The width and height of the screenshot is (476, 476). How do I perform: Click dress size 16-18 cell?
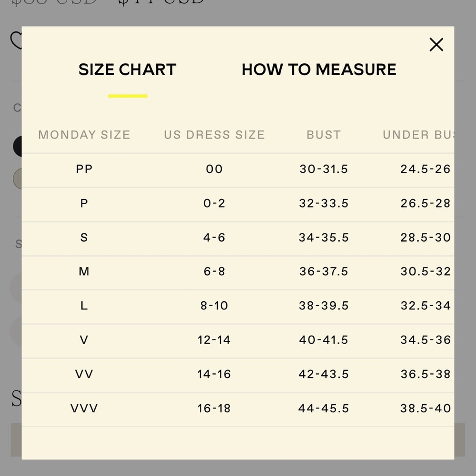point(214,408)
